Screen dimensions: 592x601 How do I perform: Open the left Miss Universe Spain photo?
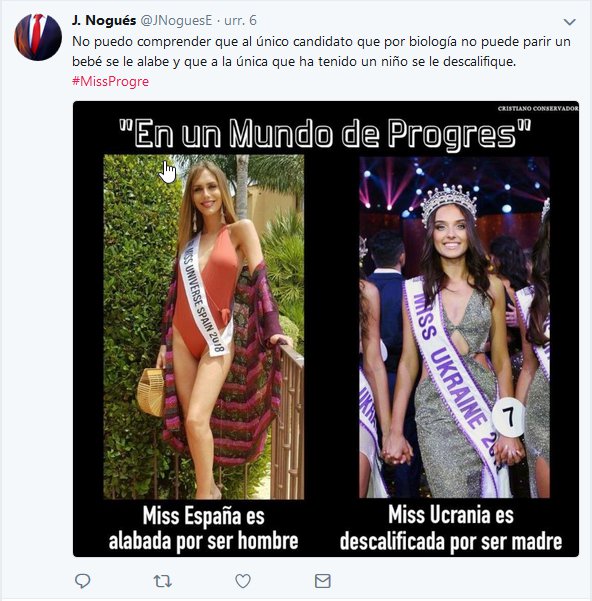click(204, 327)
